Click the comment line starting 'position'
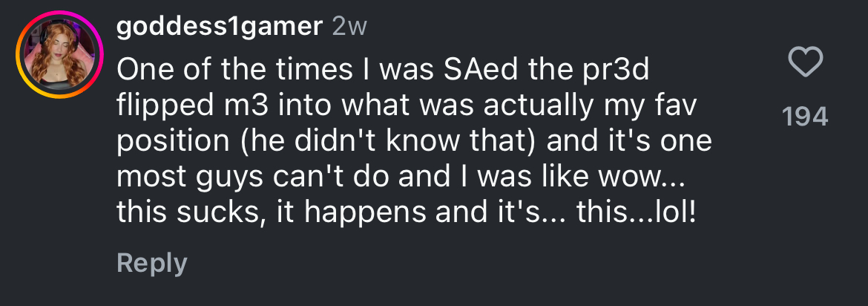Image resolution: width=868 pixels, height=306 pixels. pyautogui.click(x=414, y=143)
